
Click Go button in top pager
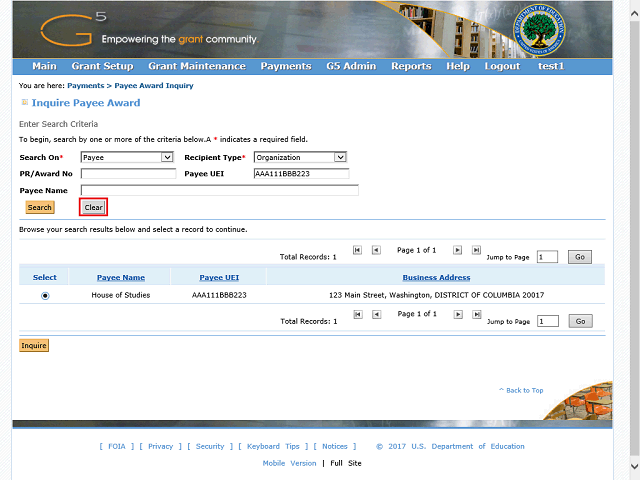pyautogui.click(x=580, y=257)
